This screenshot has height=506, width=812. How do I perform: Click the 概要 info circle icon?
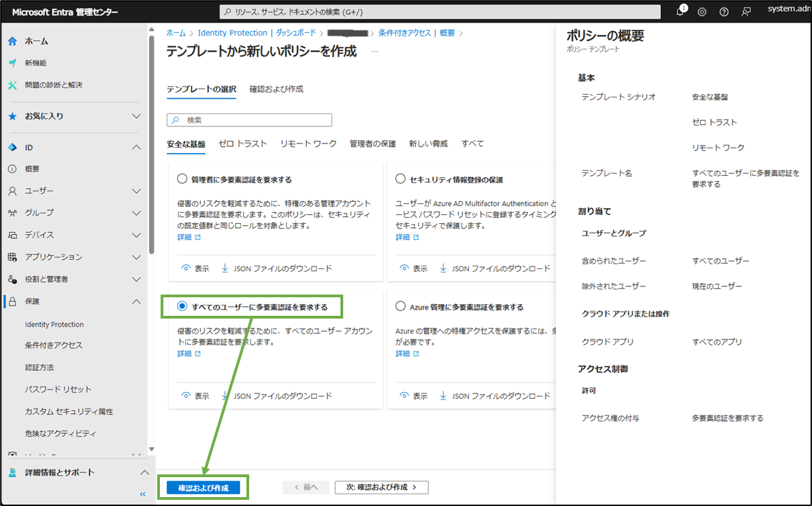pos(12,169)
